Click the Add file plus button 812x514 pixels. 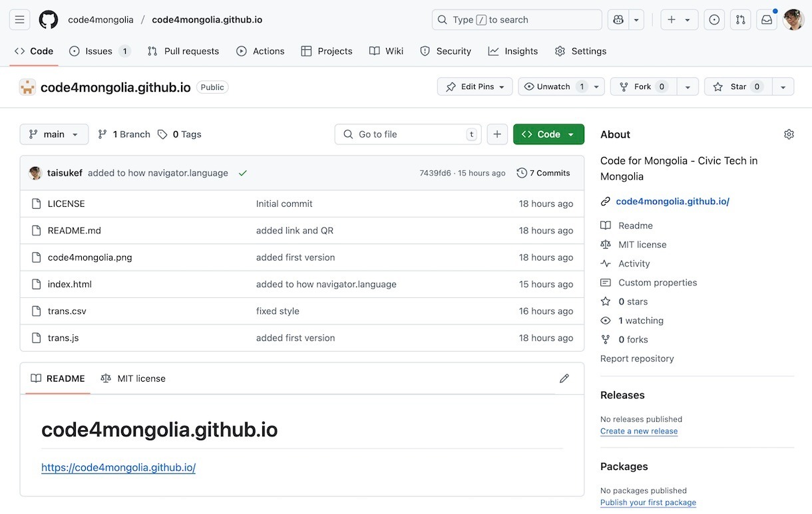coord(497,134)
